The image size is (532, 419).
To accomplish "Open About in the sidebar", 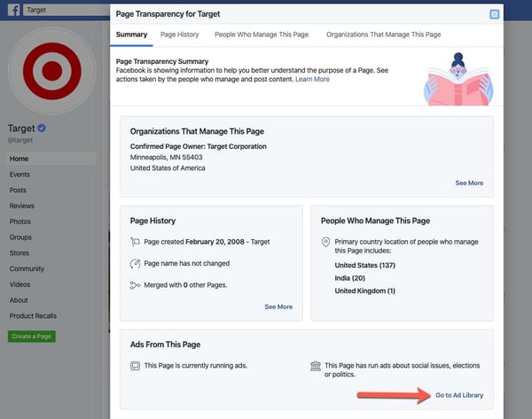I will tap(19, 300).
